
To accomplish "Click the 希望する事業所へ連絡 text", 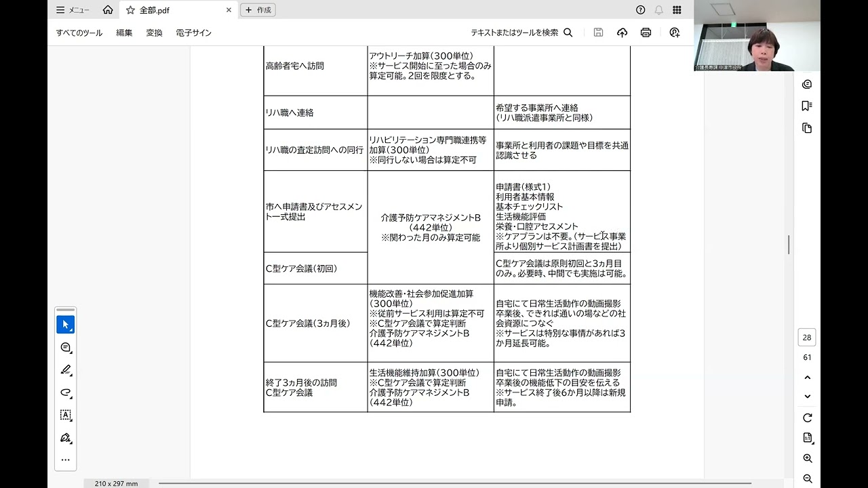I will (537, 108).
